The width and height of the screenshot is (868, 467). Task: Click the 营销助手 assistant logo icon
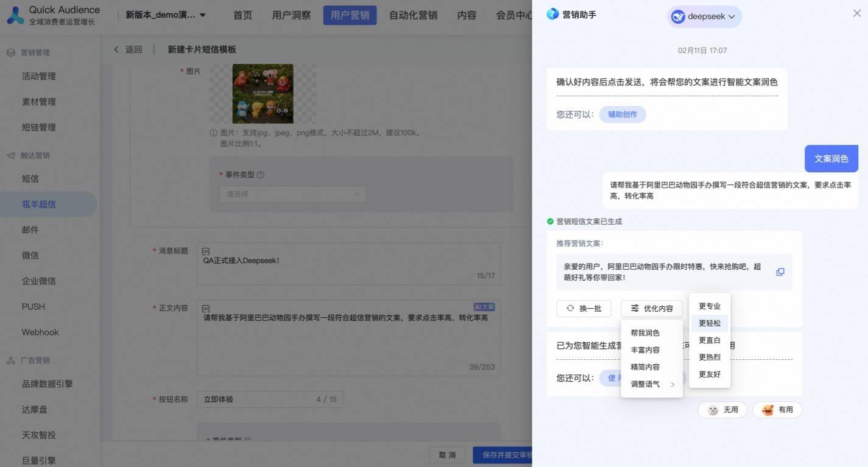[x=552, y=14]
